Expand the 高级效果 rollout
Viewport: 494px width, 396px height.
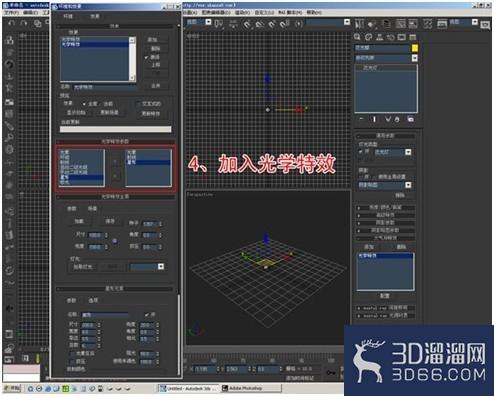tap(385, 215)
